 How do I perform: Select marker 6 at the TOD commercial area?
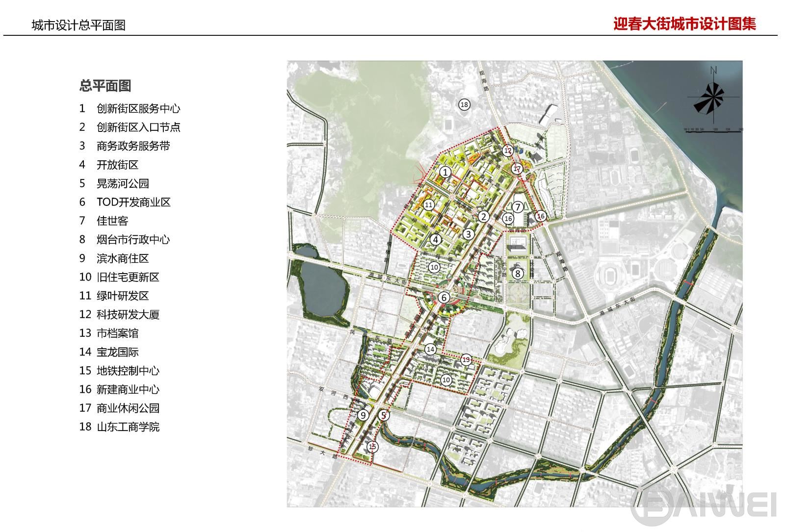coord(444,298)
